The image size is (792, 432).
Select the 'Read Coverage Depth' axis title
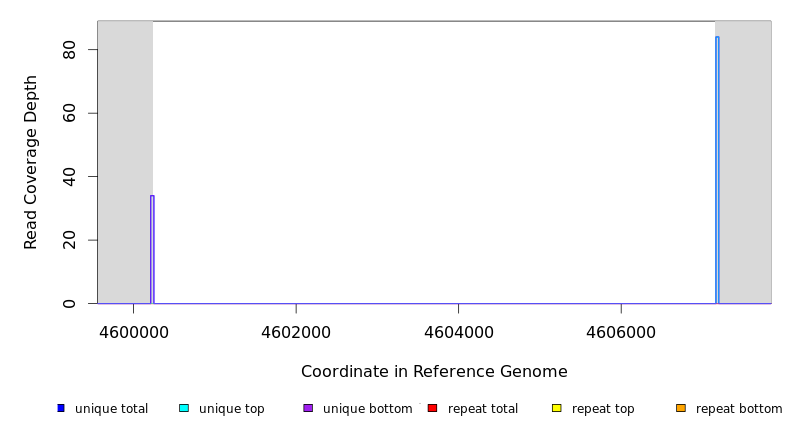[31, 162]
